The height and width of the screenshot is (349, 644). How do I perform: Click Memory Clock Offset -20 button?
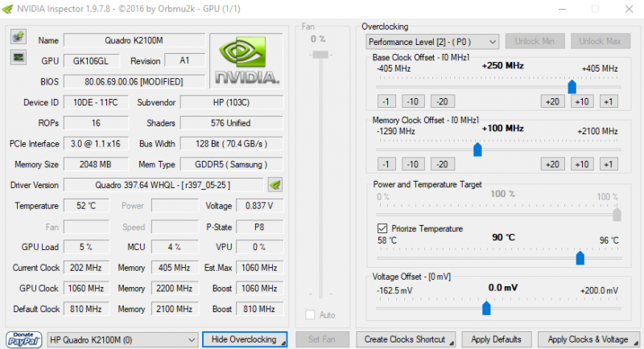click(x=442, y=165)
